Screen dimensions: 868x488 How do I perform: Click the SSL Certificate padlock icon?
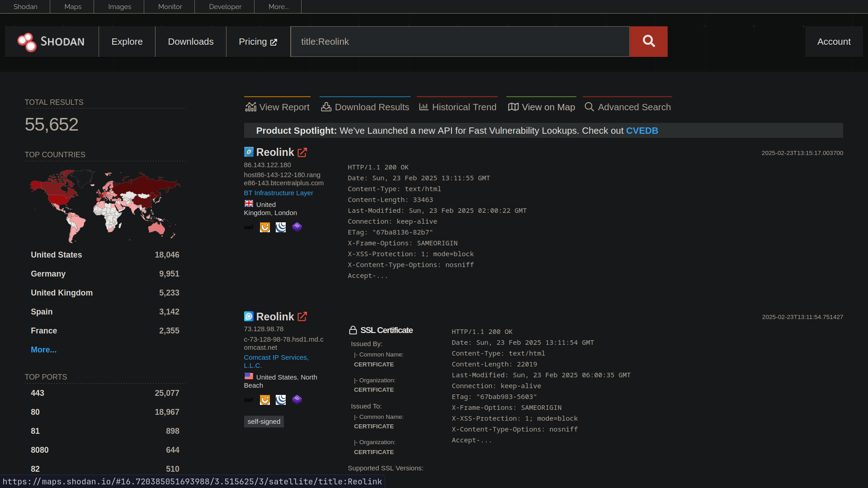352,330
